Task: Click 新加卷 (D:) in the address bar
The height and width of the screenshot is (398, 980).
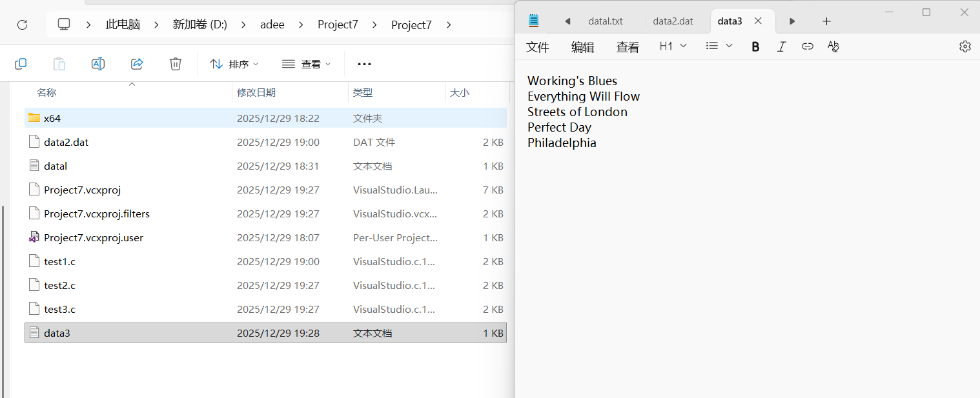Action: 199,25
